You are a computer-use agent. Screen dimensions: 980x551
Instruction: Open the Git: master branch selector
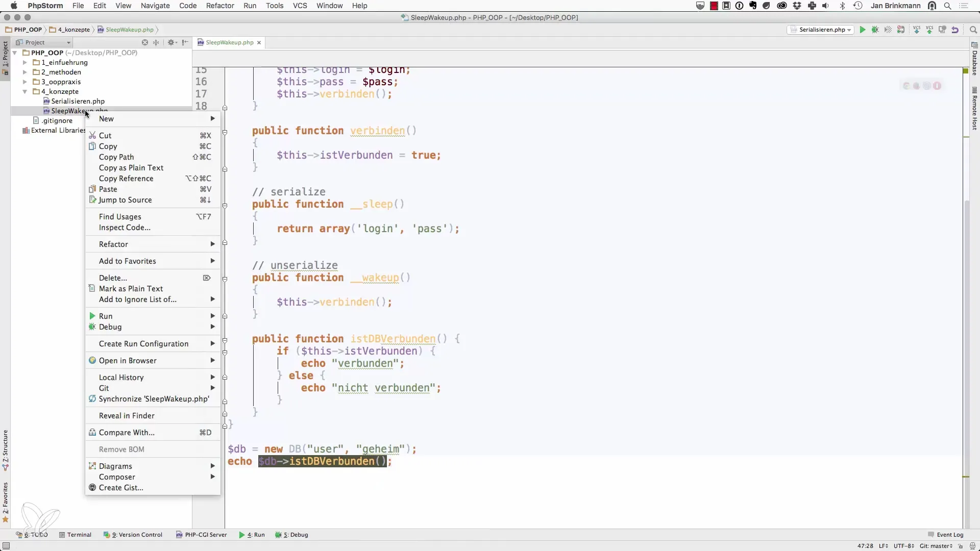pyautogui.click(x=936, y=546)
